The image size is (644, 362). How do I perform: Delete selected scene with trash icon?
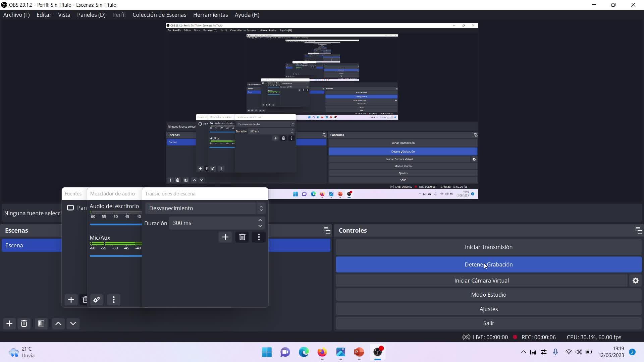click(24, 323)
